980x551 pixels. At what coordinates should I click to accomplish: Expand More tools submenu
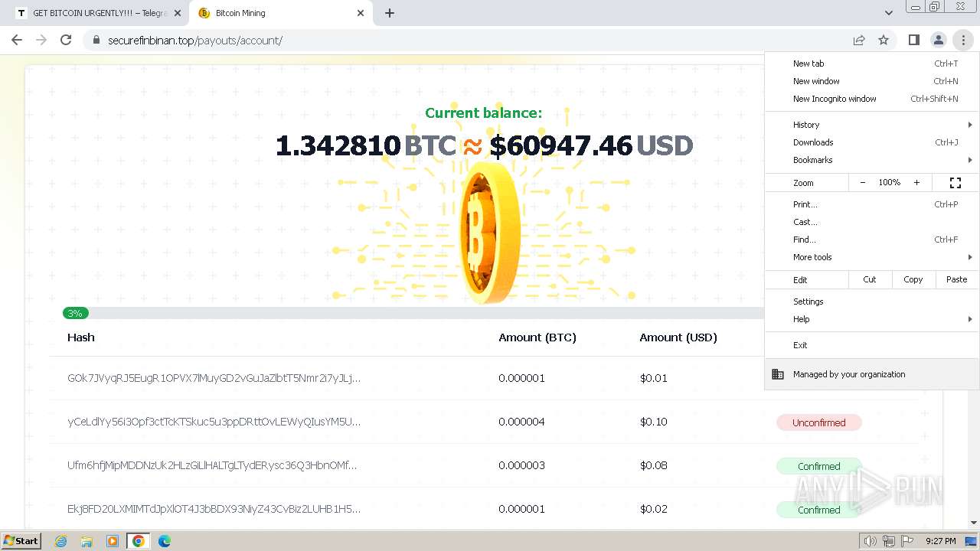[x=872, y=257]
